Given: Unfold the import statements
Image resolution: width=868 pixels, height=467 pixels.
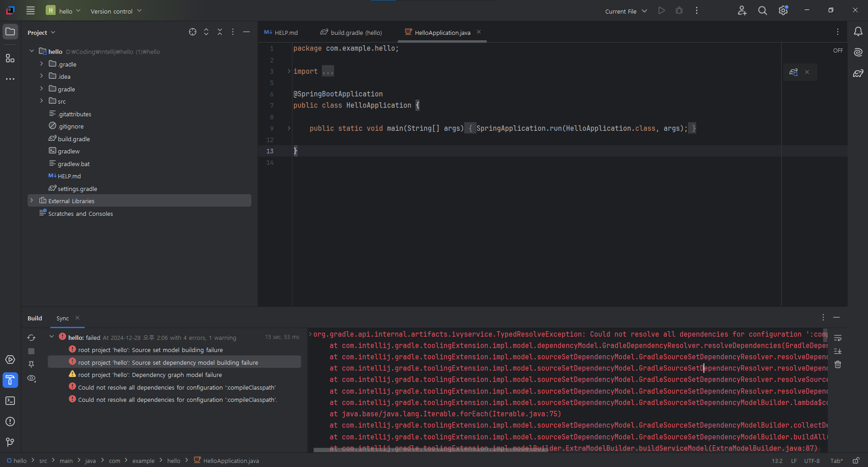Looking at the screenshot, I should tap(289, 71).
